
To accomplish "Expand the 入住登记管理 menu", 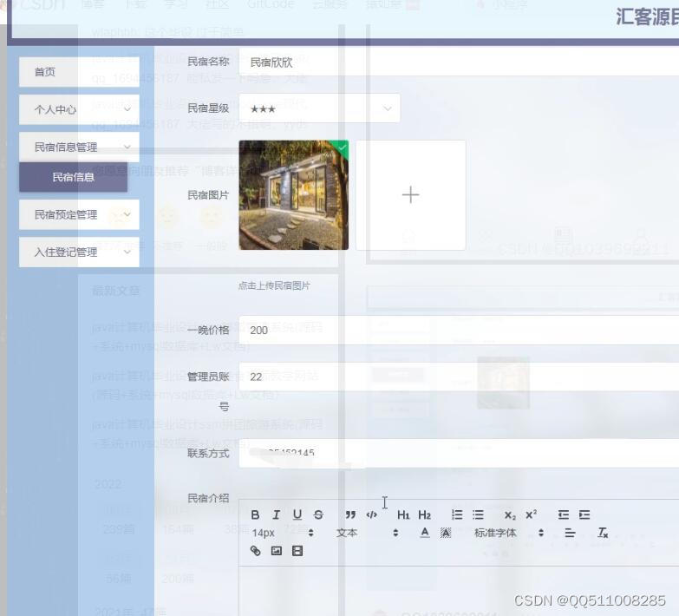I will click(79, 252).
